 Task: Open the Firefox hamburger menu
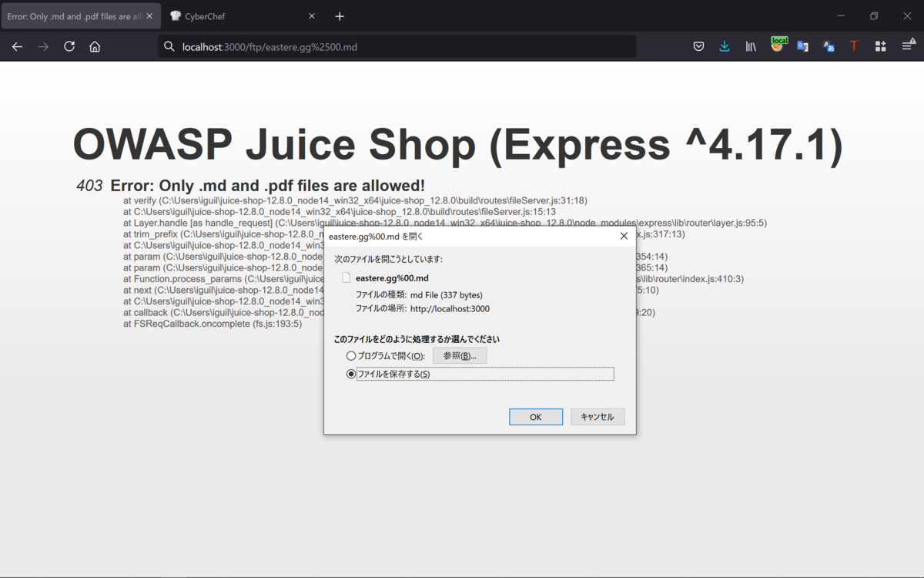point(907,47)
